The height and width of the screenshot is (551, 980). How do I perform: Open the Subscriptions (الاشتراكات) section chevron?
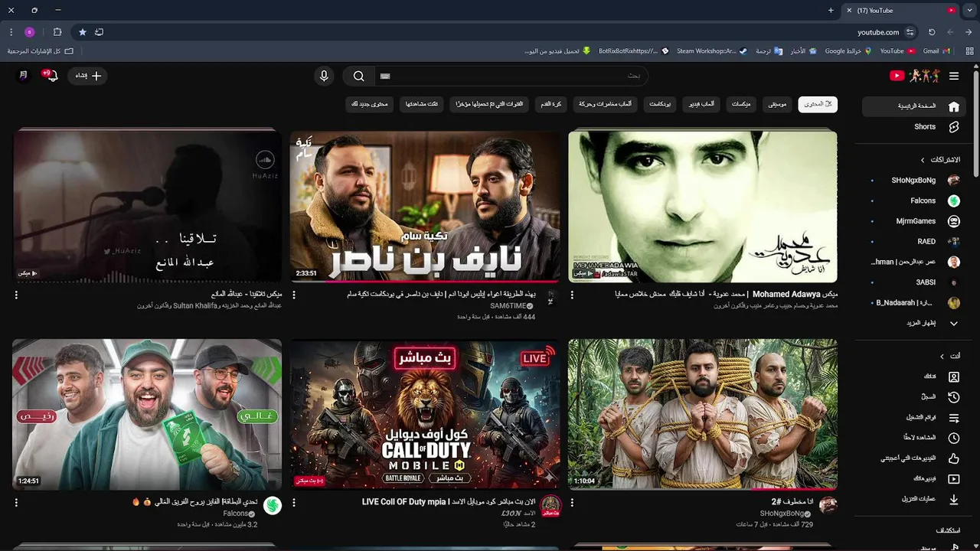click(923, 160)
